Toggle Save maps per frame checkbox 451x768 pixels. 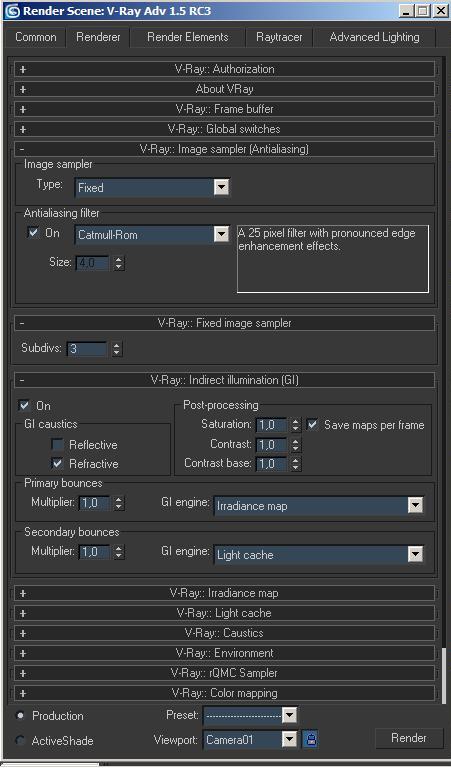[312, 425]
